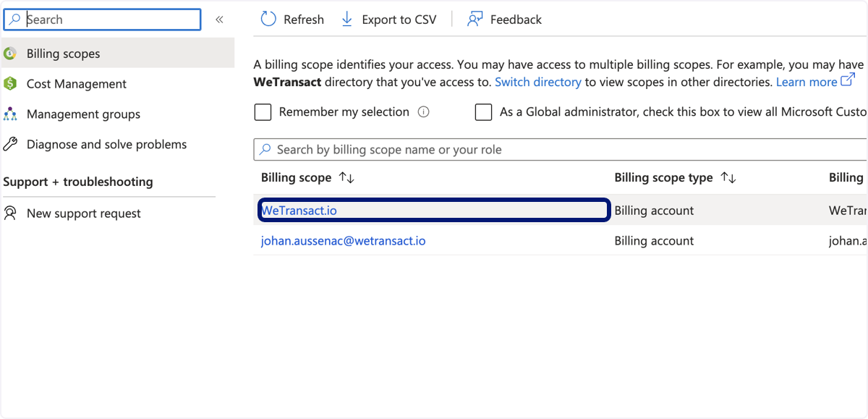
Task: Click the Management groups hierarchy icon
Action: 10,114
